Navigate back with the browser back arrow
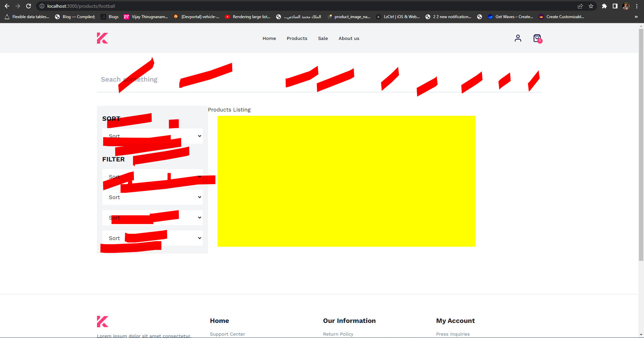Image resolution: width=644 pixels, height=338 pixels. (x=7, y=6)
